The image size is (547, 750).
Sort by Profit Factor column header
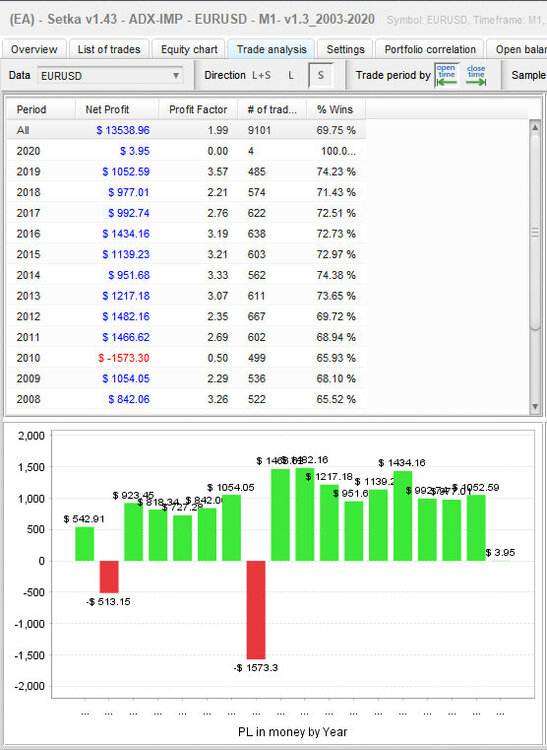pyautogui.click(x=198, y=110)
